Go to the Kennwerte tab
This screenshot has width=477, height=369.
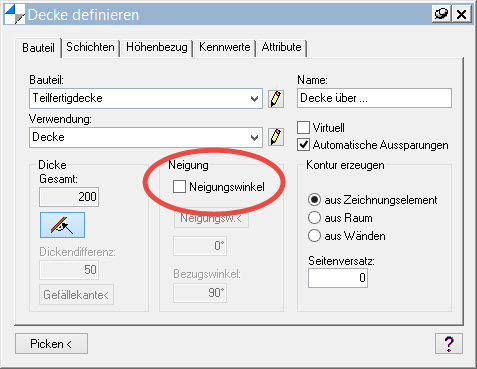225,47
